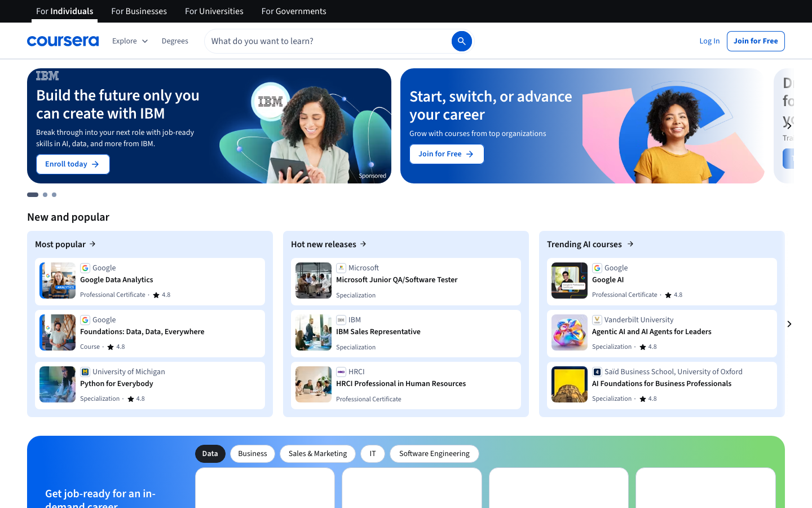This screenshot has width=812, height=508.
Task: Select the Software Engineering category pill
Action: click(x=434, y=454)
